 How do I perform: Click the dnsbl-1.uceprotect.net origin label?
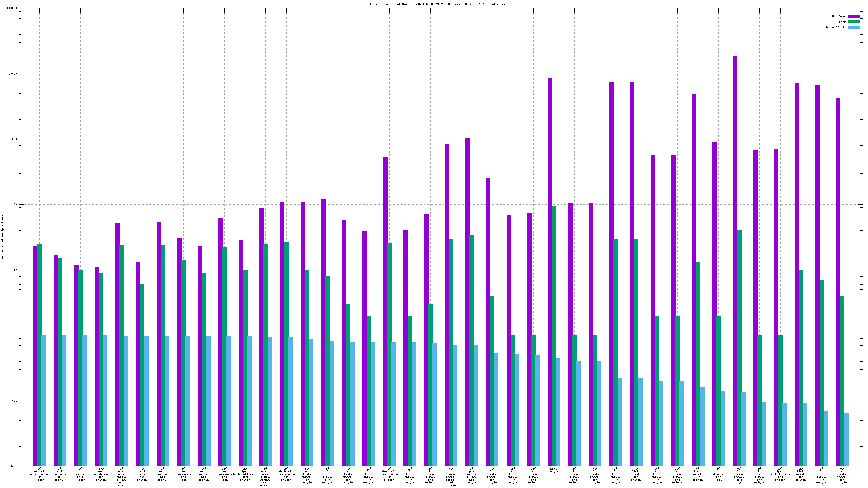point(39,474)
